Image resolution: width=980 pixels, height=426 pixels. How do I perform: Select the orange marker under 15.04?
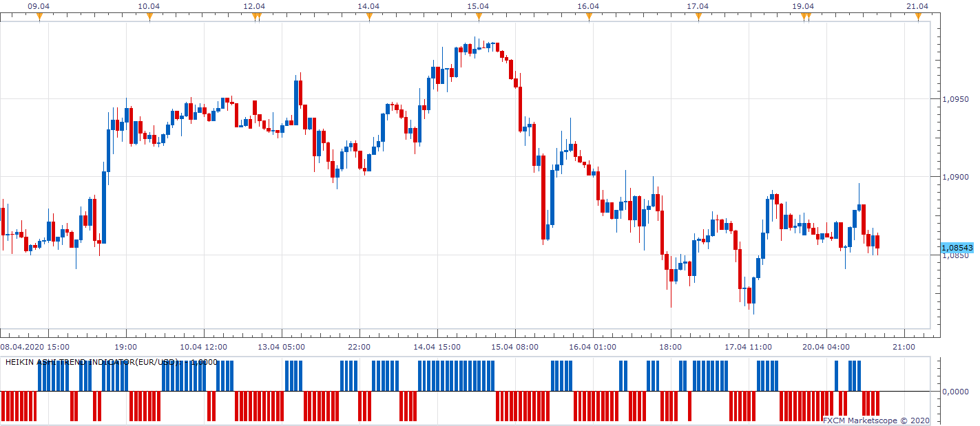click(x=479, y=17)
